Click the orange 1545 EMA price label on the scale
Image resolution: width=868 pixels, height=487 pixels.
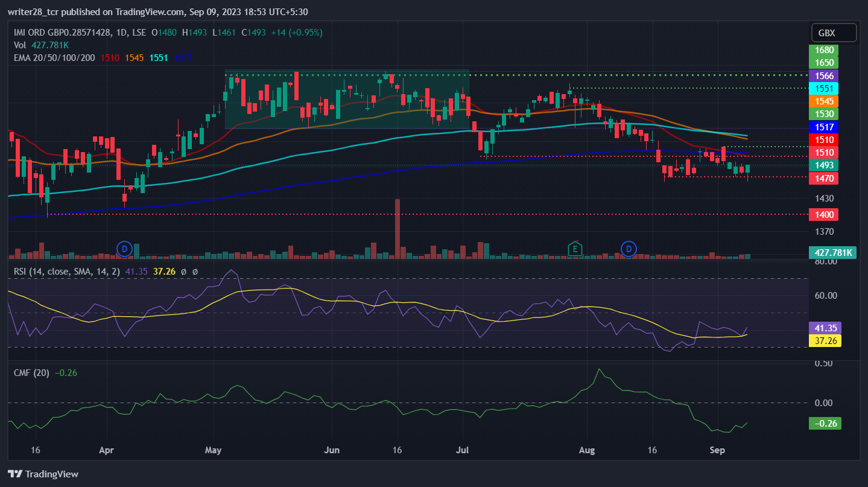[x=825, y=101]
